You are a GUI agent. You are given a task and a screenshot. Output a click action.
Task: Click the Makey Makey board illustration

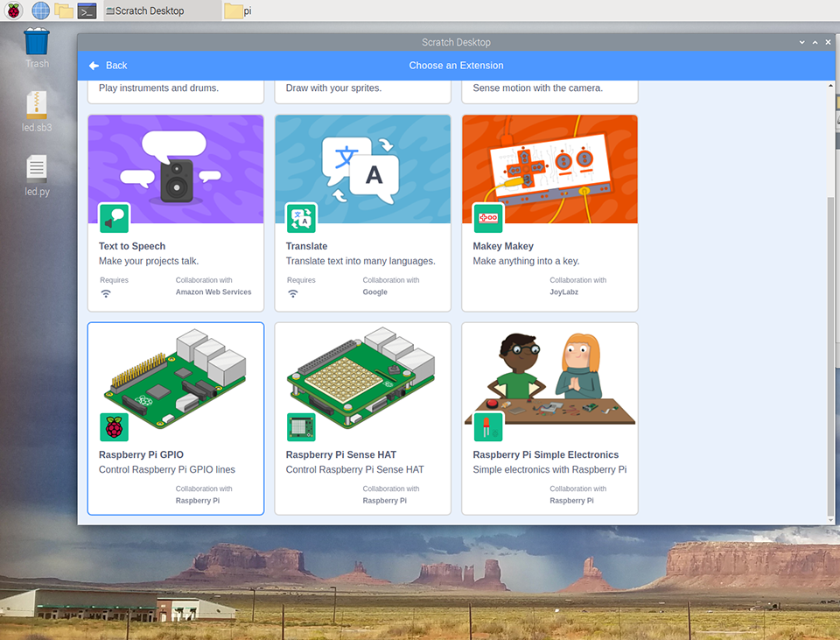pos(549,169)
